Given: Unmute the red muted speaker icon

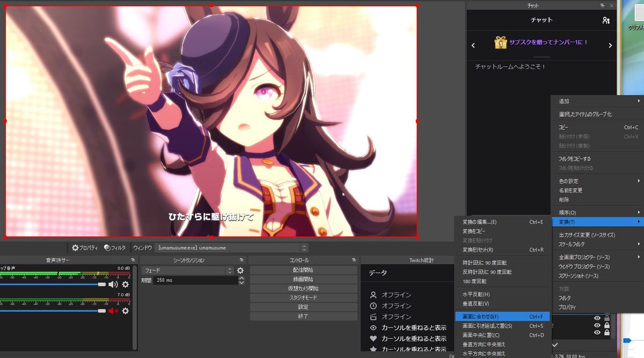Looking at the screenshot, I should pos(113,311).
